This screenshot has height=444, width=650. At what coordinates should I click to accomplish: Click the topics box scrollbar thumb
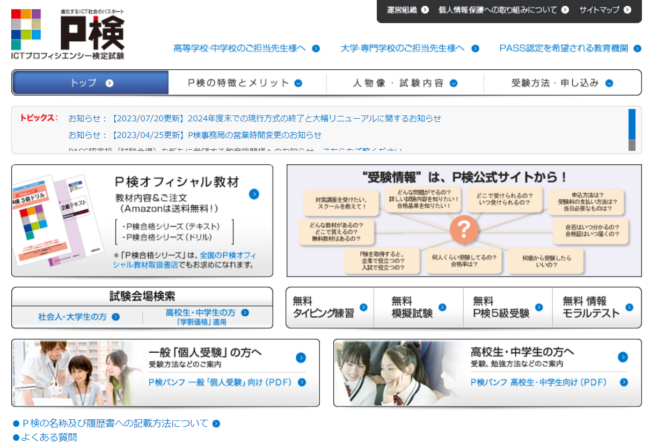632,124
